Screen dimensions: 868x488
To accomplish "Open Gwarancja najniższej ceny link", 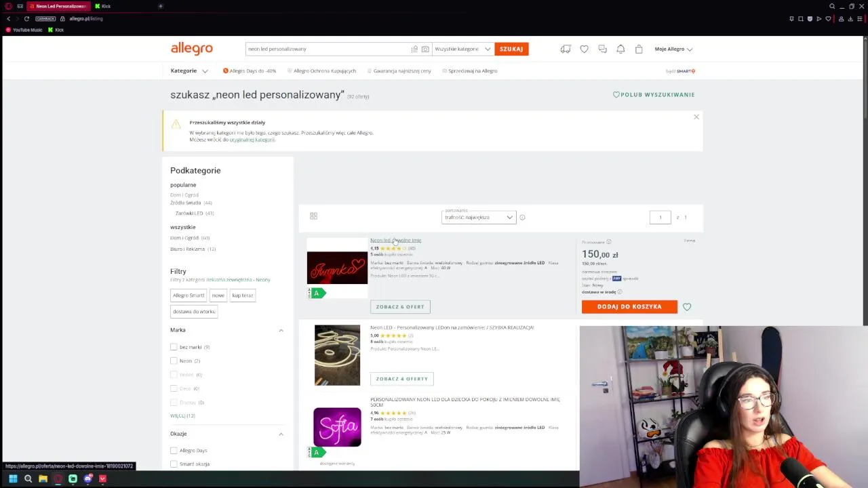I will point(399,70).
